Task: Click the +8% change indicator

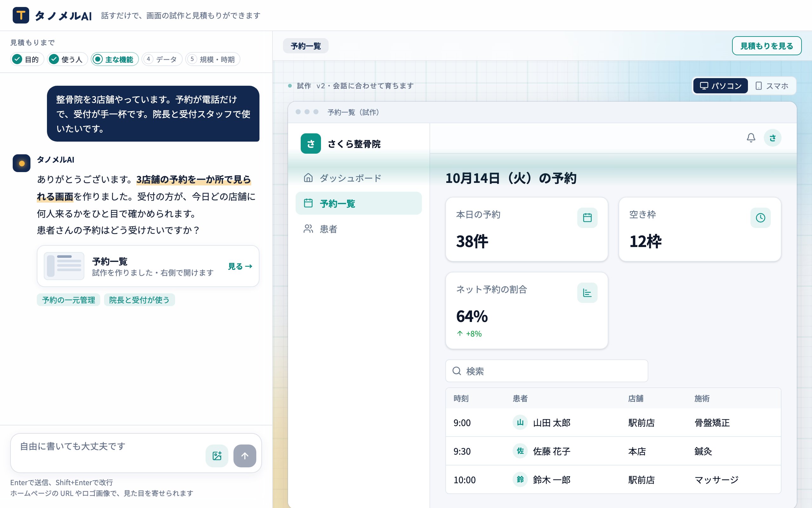Action: point(469,334)
